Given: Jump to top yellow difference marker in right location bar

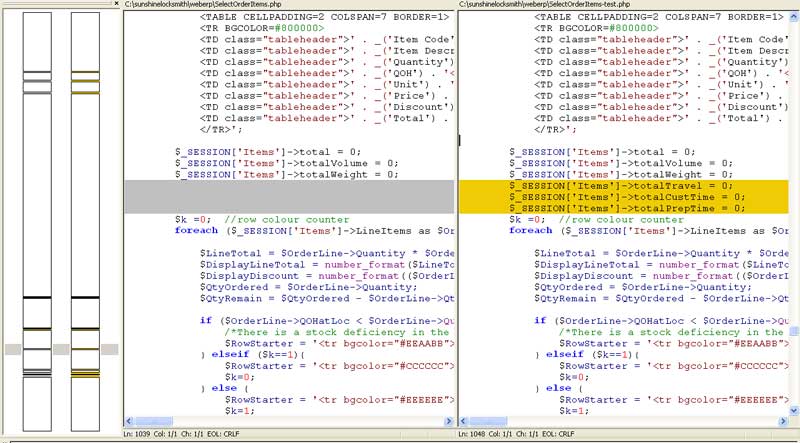Looking at the screenshot, I should click(85, 73).
